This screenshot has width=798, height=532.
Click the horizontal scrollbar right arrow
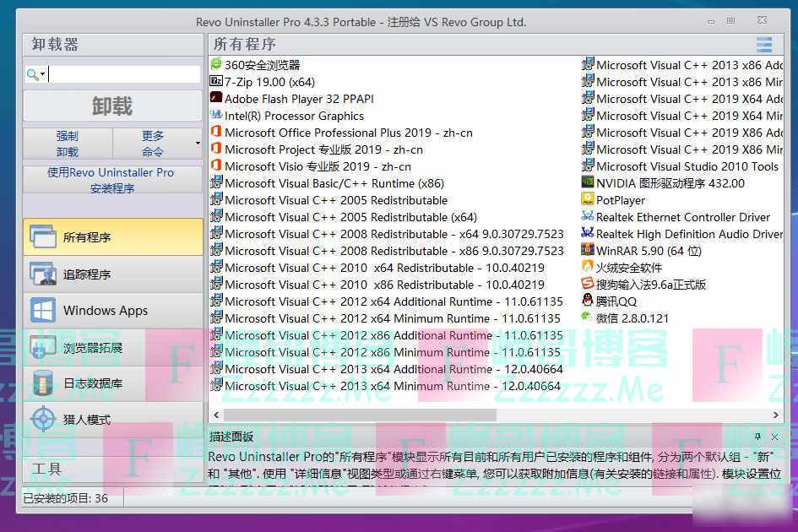click(777, 415)
